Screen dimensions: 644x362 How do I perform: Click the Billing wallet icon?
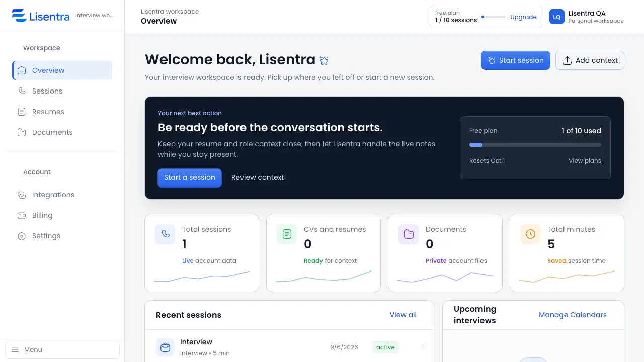point(22,215)
